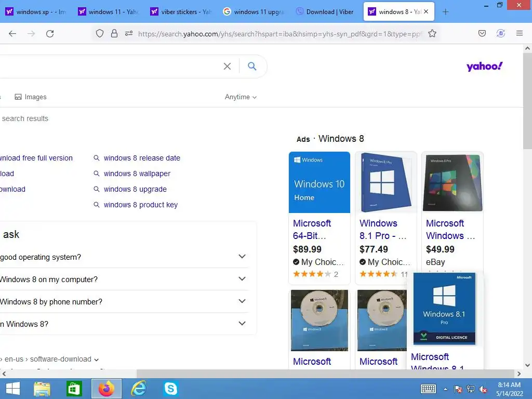The height and width of the screenshot is (399, 532).
Task: Go to the Yahoo home logo
Action: [x=485, y=66]
